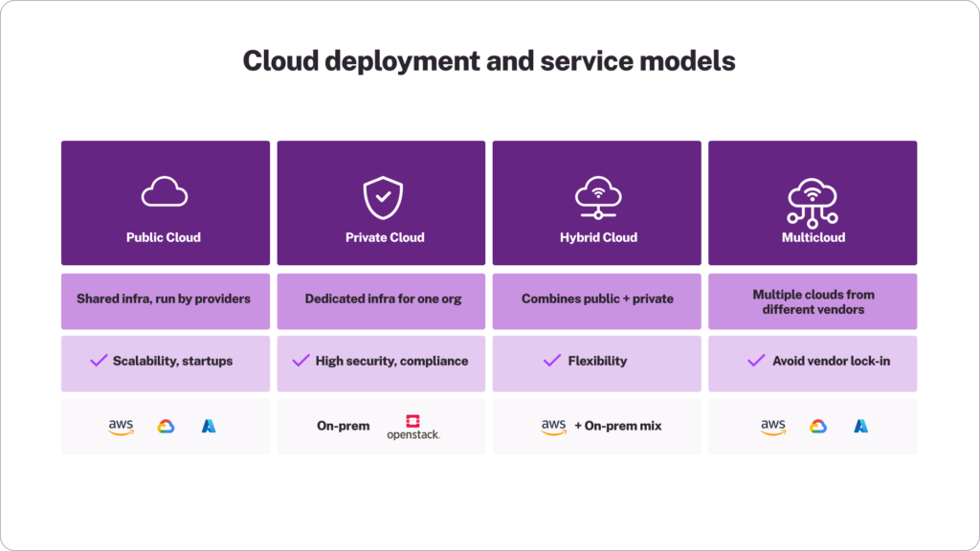The height and width of the screenshot is (551, 980).
Task: Click the Hybrid Cloud connected-cloud icon
Action: coord(596,194)
